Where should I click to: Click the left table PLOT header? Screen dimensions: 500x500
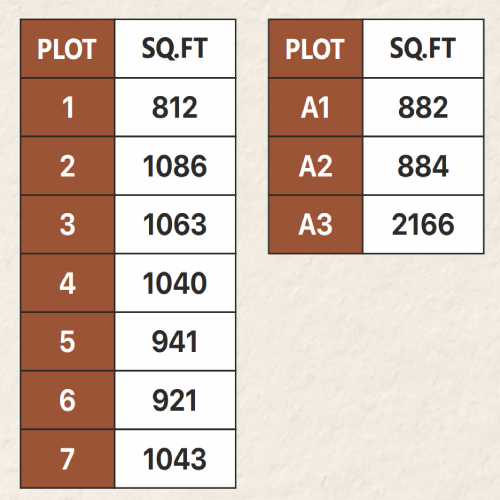(x=68, y=49)
